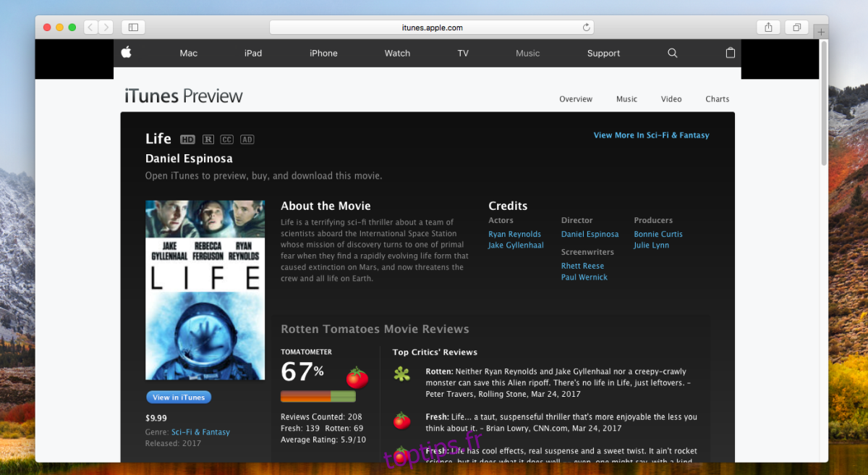868x475 pixels.
Task: Click the AD audio description badge
Action: (x=247, y=140)
